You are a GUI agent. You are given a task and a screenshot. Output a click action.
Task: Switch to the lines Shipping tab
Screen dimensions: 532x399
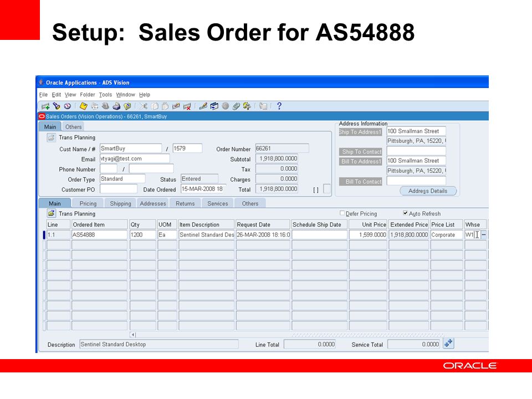(120, 203)
